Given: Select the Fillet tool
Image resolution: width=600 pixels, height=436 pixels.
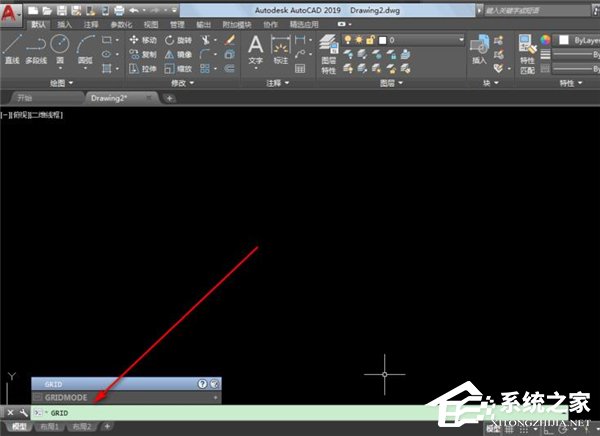Looking at the screenshot, I should pos(205,54).
